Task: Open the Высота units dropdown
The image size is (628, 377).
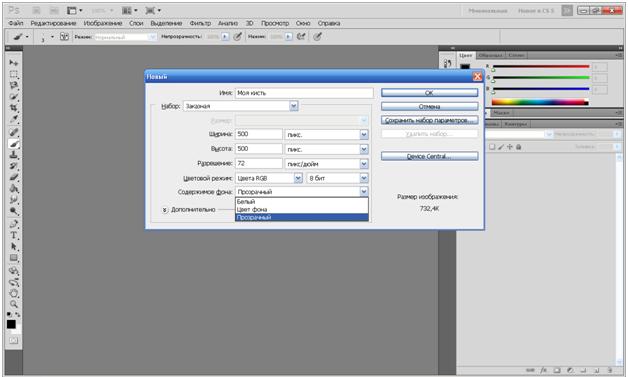Action: 364,149
